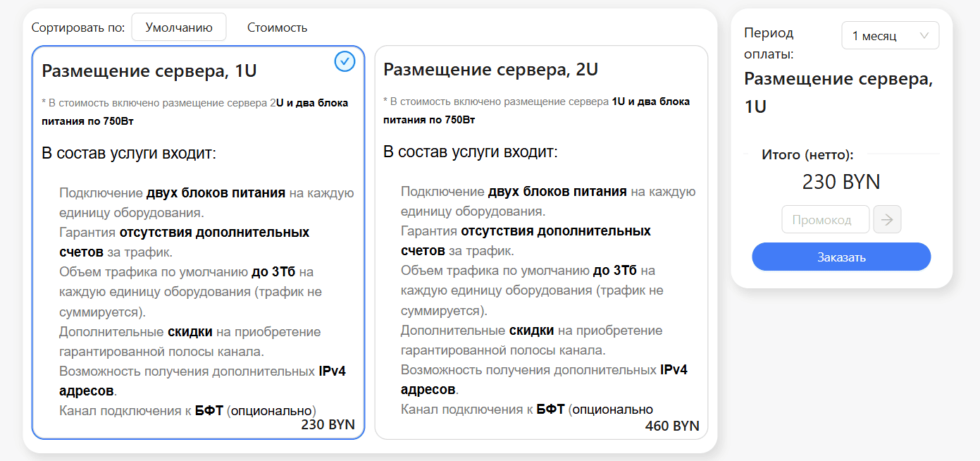Click отсутствия дополнительных счетов in 1U card
The height and width of the screenshot is (461, 980).
(x=185, y=242)
